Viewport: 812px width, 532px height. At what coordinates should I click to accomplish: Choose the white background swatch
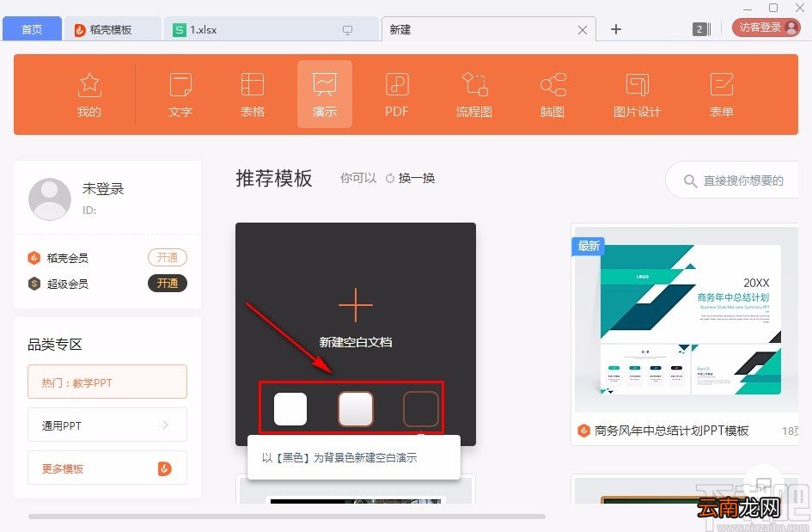(x=290, y=409)
